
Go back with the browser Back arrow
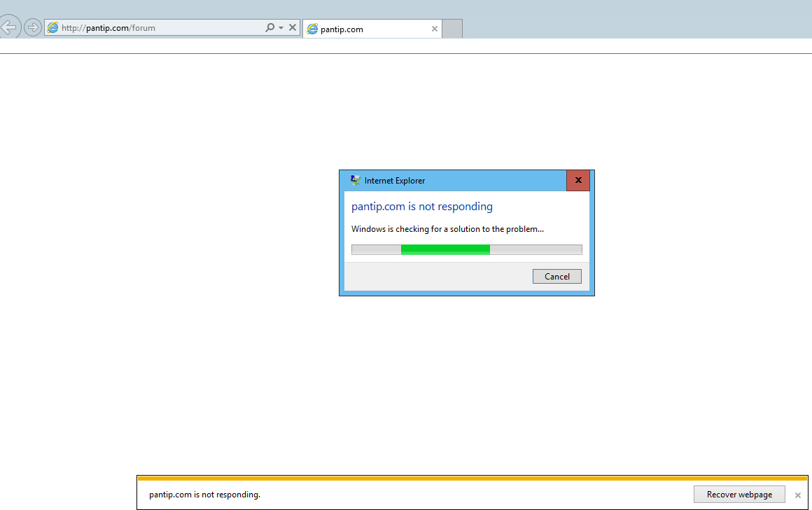click(9, 27)
